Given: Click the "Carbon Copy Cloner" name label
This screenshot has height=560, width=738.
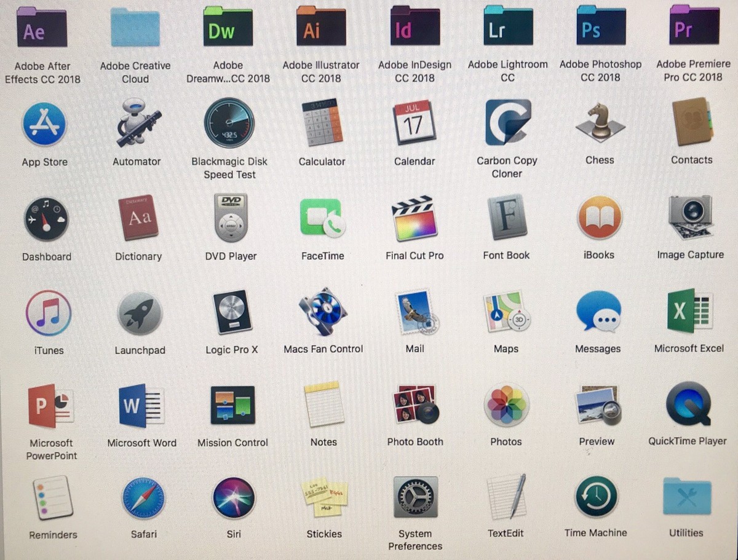Looking at the screenshot, I should coord(507,167).
